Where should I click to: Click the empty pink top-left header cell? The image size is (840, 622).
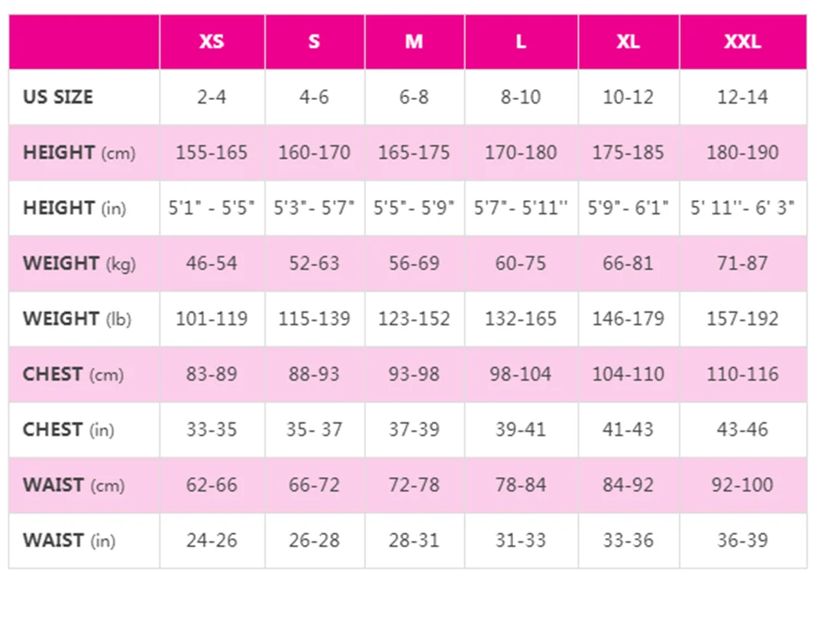[x=84, y=42]
